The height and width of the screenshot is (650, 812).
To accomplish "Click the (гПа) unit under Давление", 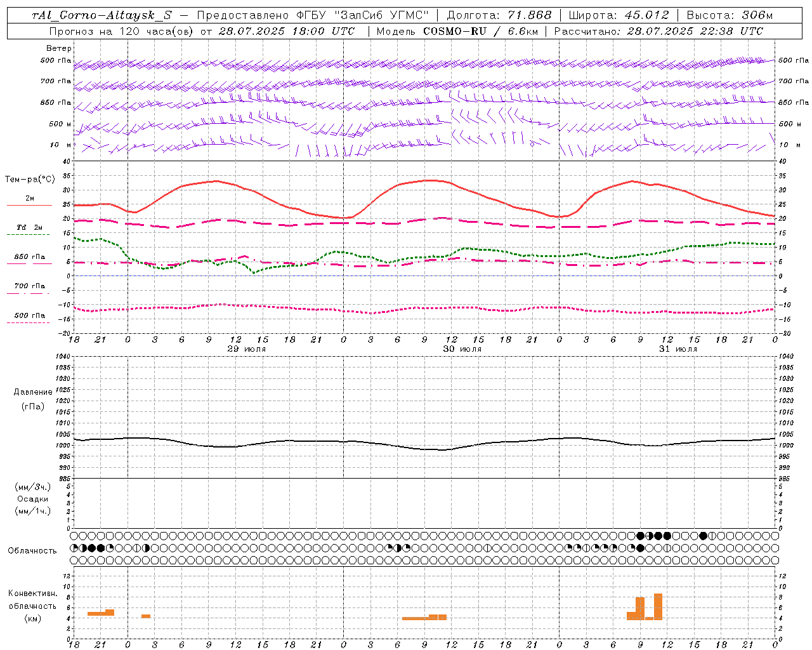I will click(33, 406).
